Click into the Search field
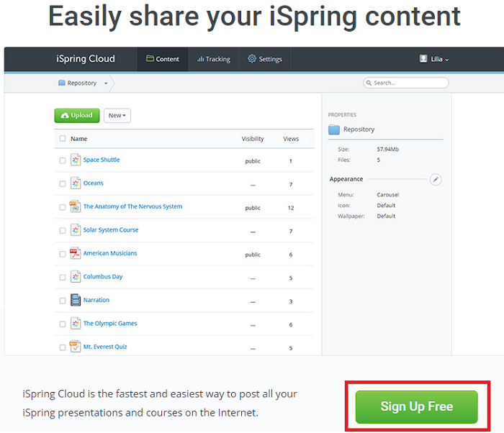 tap(409, 83)
